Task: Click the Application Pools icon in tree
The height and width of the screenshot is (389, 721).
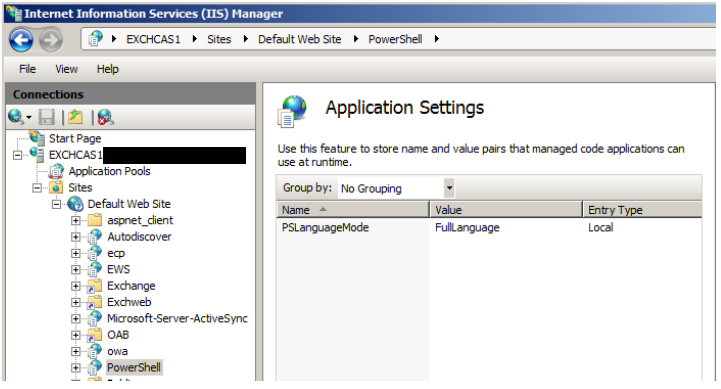Action: [56, 172]
